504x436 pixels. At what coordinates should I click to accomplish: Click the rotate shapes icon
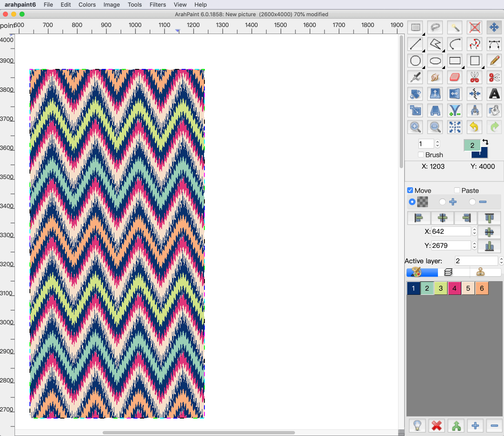click(x=415, y=94)
